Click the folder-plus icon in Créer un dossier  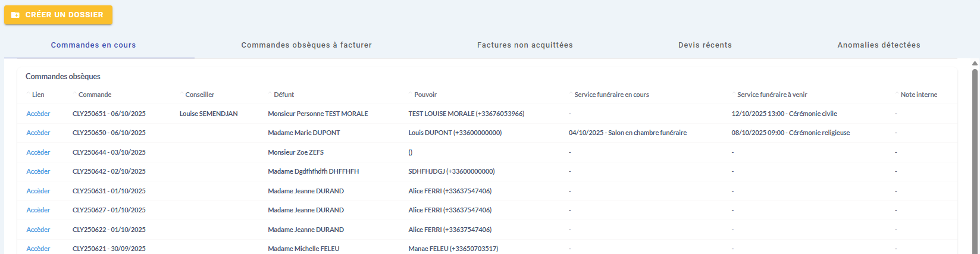point(15,15)
